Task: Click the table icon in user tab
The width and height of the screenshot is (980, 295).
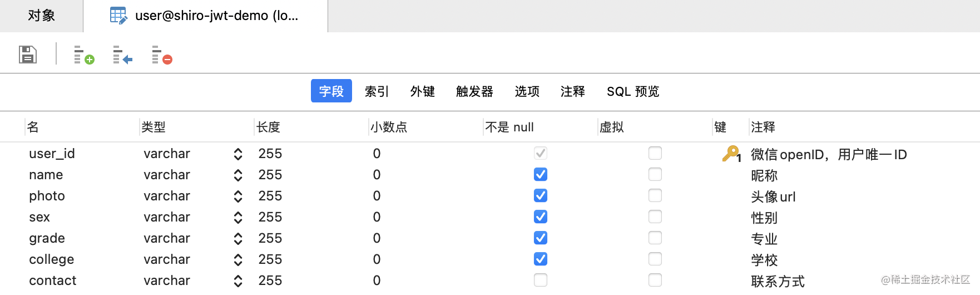Action: click(x=118, y=16)
